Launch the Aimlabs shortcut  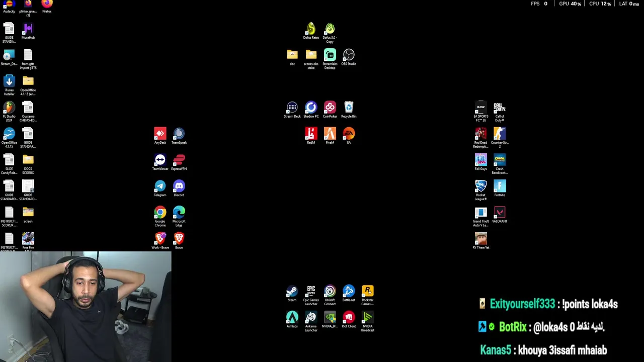292,320
